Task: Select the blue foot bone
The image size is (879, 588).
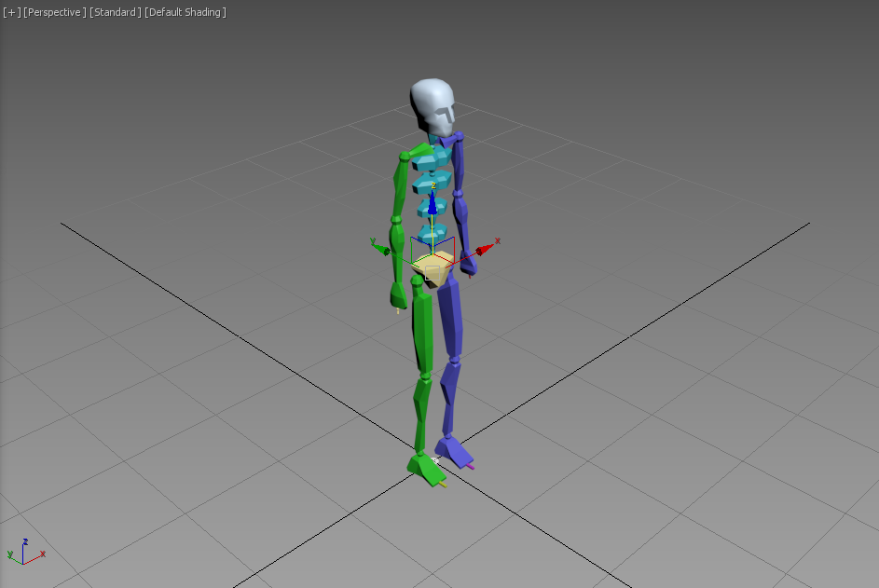Action: (x=453, y=450)
